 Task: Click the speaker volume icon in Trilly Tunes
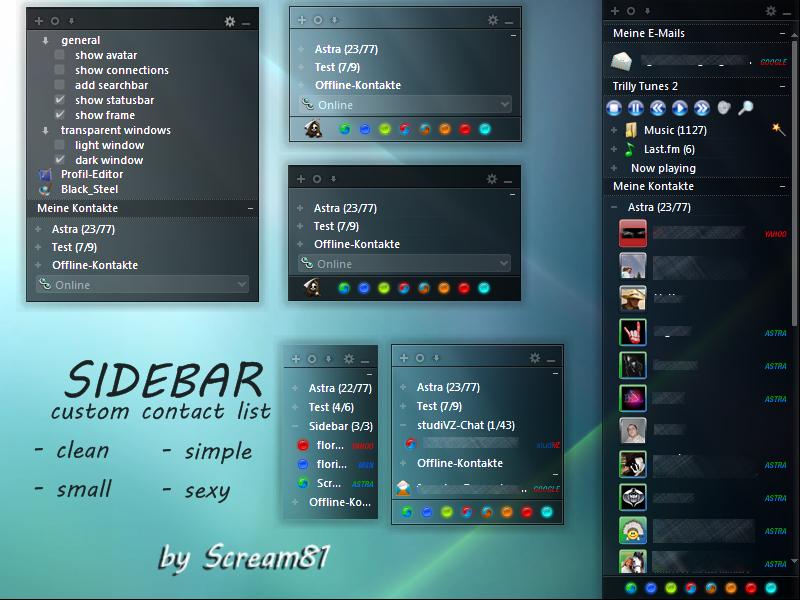pyautogui.click(x=724, y=108)
